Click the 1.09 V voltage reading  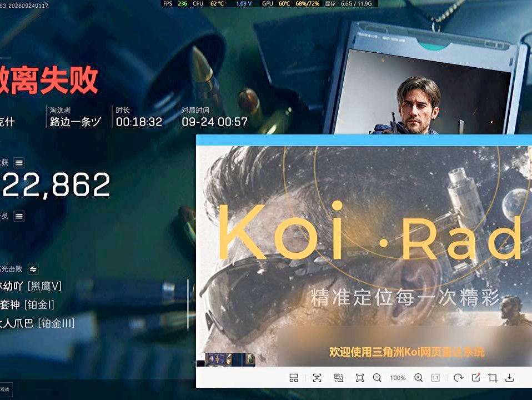pyautogui.click(x=244, y=3)
